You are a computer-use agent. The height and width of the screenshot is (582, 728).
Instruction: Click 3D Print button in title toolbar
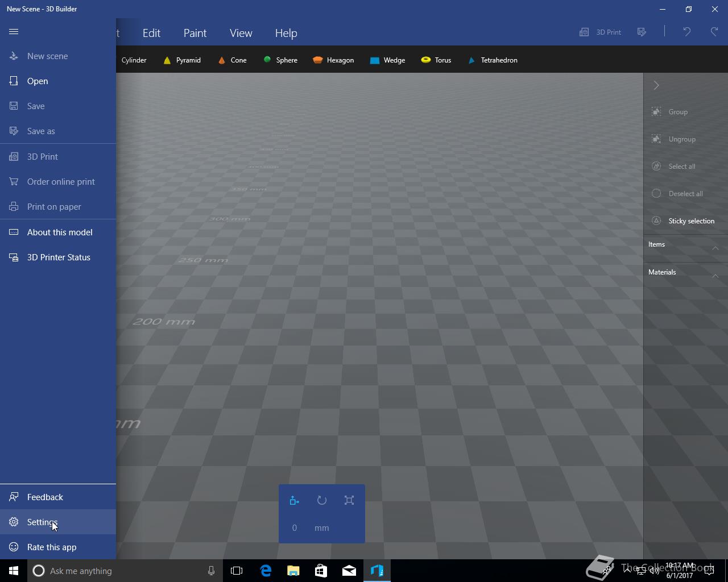(600, 32)
